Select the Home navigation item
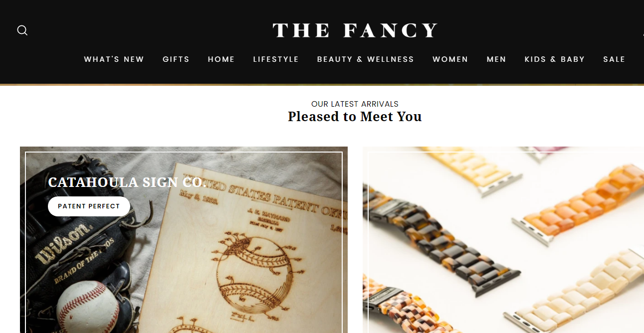This screenshot has height=333, width=644. 221,59
